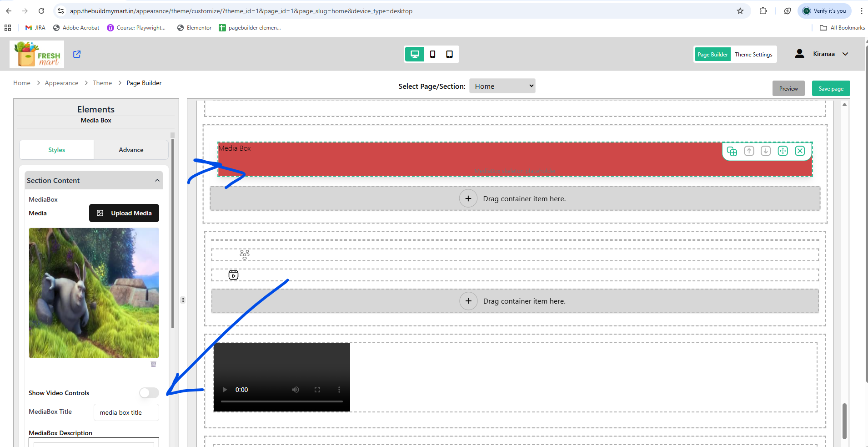Viewport: 868px width, 447px height.
Task: Open Elementor bookmark
Action: [x=194, y=28]
